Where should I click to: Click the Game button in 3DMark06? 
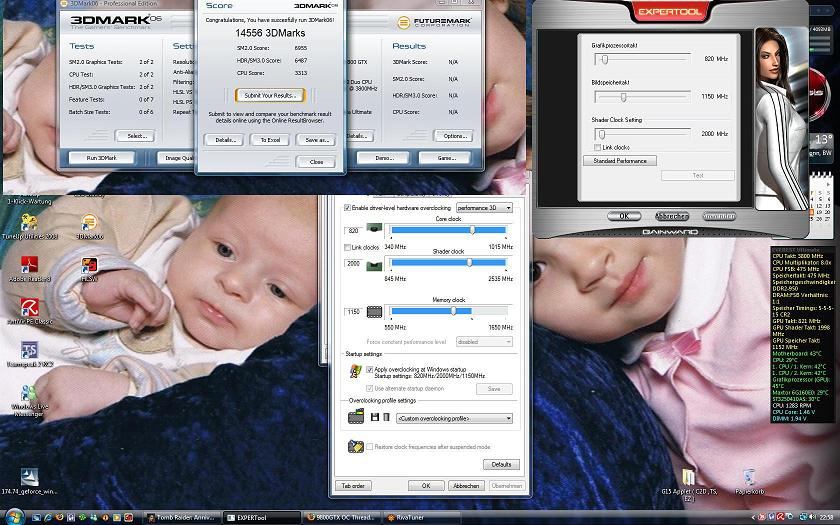(x=445, y=158)
